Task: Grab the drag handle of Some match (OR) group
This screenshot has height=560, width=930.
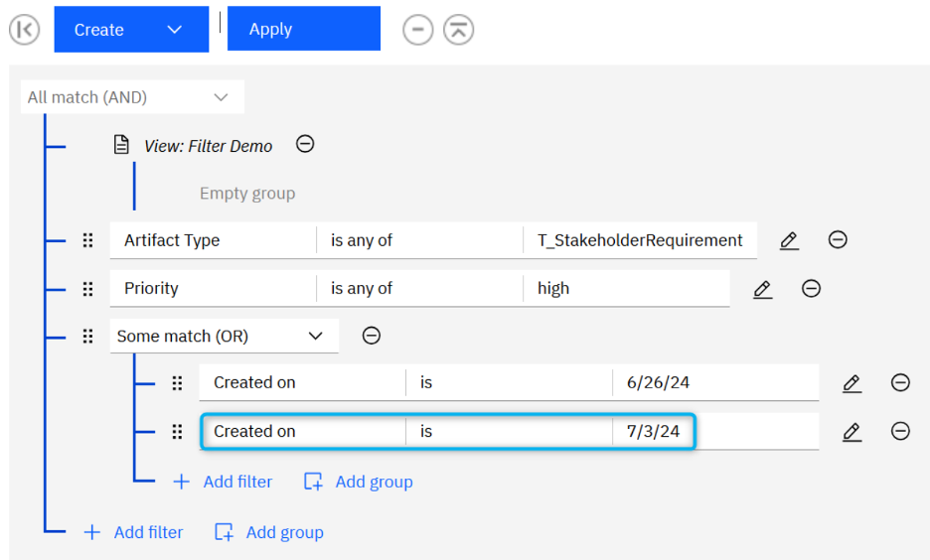Action: pos(87,336)
